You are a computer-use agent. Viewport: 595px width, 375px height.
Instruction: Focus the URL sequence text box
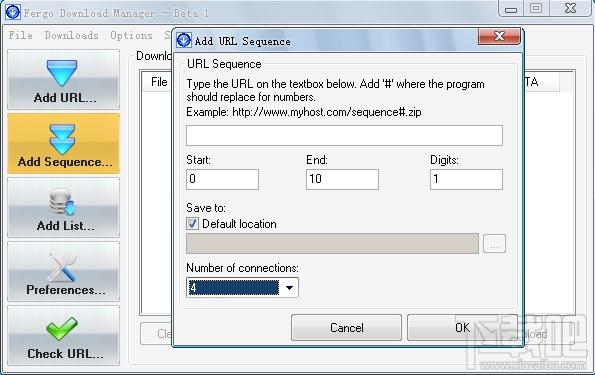(344, 136)
